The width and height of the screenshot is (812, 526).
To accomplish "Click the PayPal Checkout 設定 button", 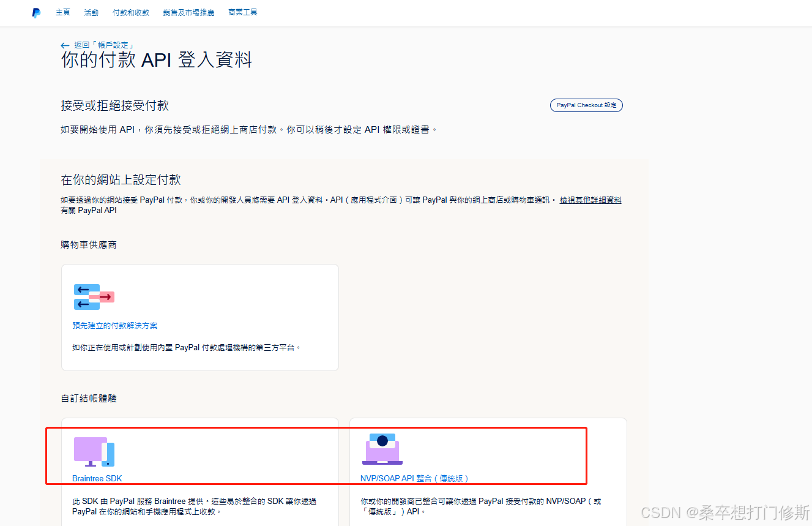I will coord(586,105).
